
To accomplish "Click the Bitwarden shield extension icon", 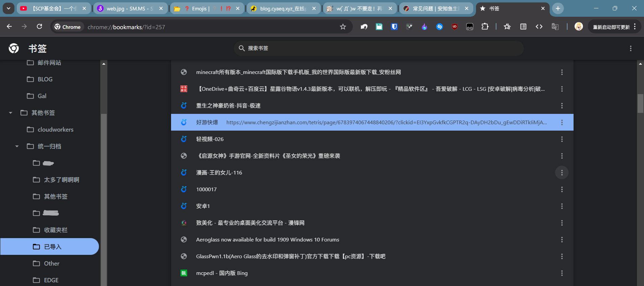I will [x=394, y=27].
